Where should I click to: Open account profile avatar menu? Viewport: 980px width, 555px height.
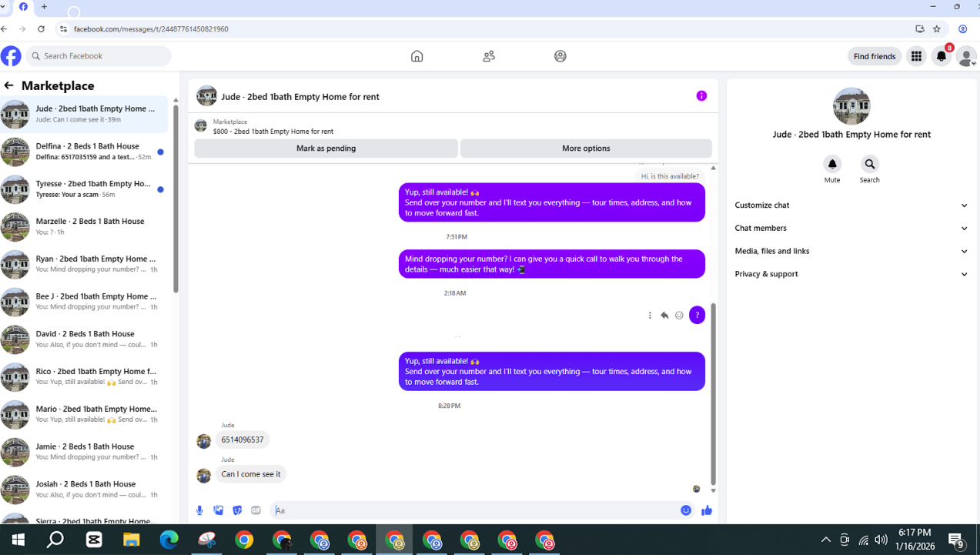pyautogui.click(x=966, y=56)
